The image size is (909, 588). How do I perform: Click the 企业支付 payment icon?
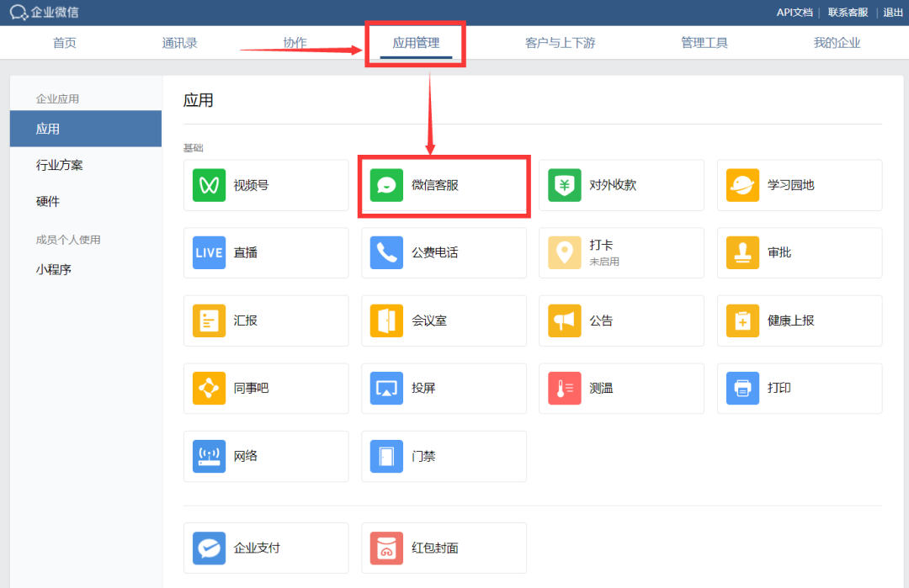pos(209,548)
